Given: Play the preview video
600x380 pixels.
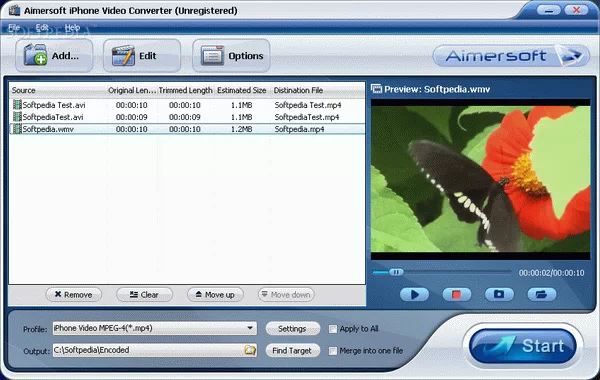Looking at the screenshot, I should coord(414,294).
